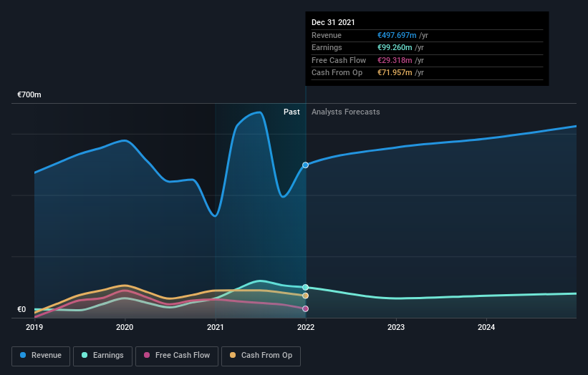Click the €29.318m free cash flow value

click(395, 60)
